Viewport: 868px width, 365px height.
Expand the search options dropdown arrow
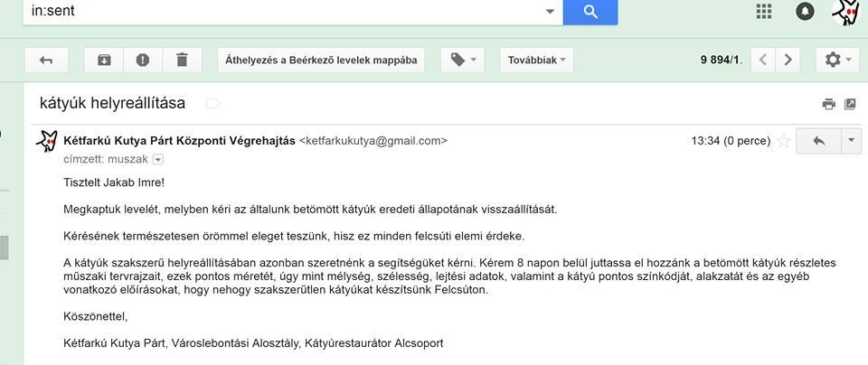550,12
